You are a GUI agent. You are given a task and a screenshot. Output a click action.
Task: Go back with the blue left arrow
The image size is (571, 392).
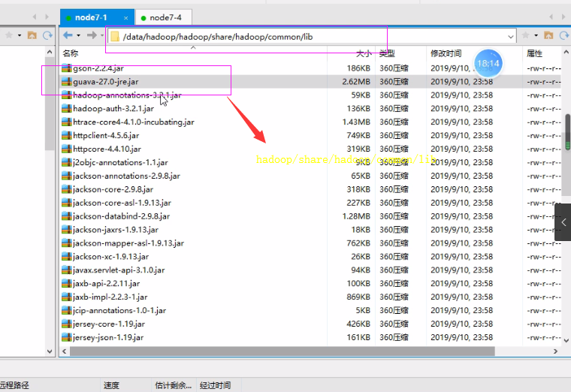click(x=68, y=35)
